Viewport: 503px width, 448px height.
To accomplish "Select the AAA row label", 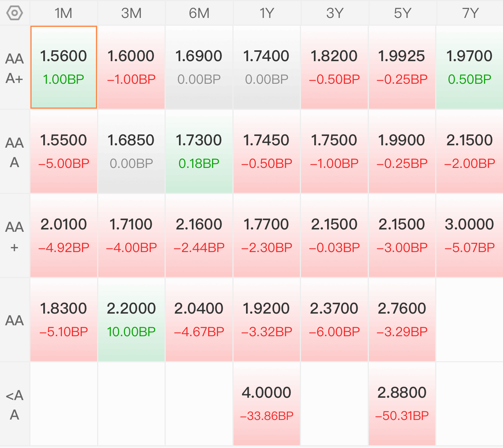I will point(14,152).
